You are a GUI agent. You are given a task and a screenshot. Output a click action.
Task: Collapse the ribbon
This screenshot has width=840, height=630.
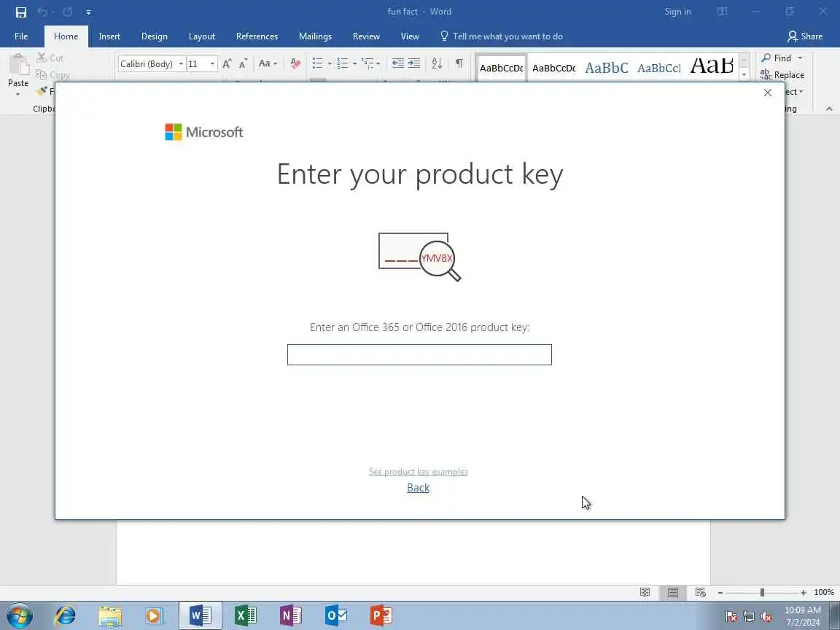[x=829, y=109]
